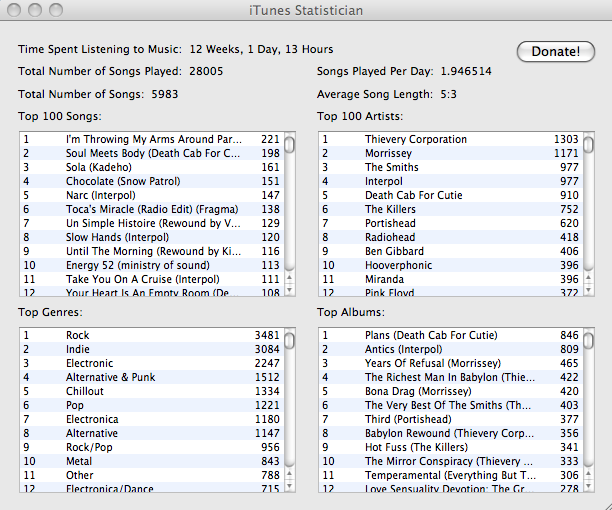Click the Top Songs scrollbar thumb

[289, 145]
